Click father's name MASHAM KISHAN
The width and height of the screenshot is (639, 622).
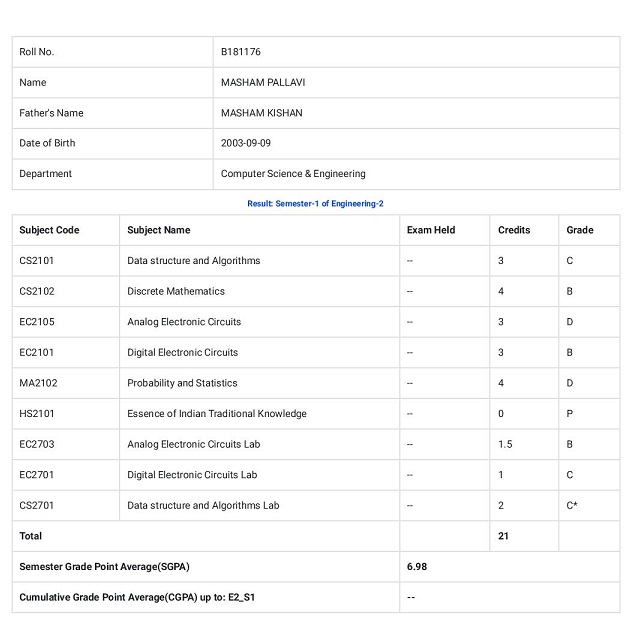[x=262, y=113]
